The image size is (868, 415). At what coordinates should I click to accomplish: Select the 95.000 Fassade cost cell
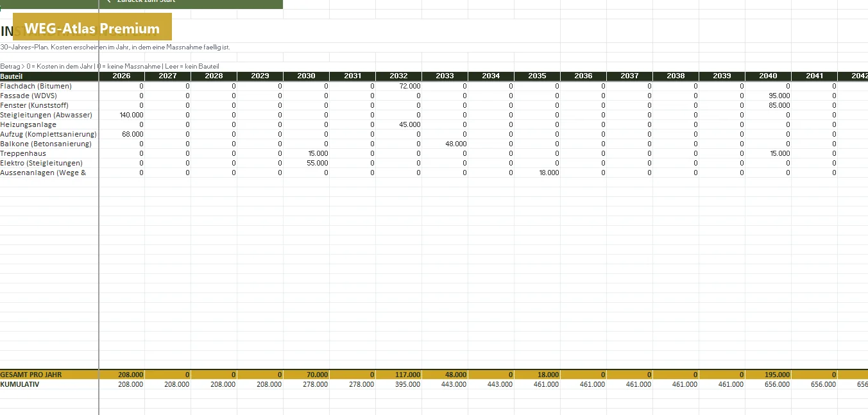tap(769, 96)
